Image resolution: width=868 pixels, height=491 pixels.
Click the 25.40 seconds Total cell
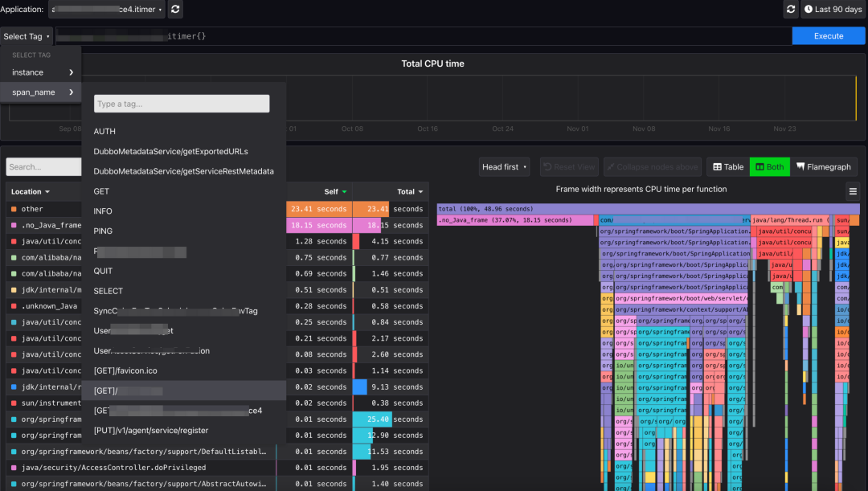pyautogui.click(x=391, y=419)
